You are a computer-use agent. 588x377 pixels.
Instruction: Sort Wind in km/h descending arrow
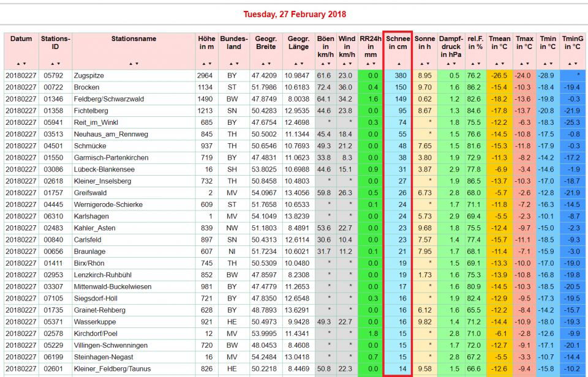pos(349,64)
